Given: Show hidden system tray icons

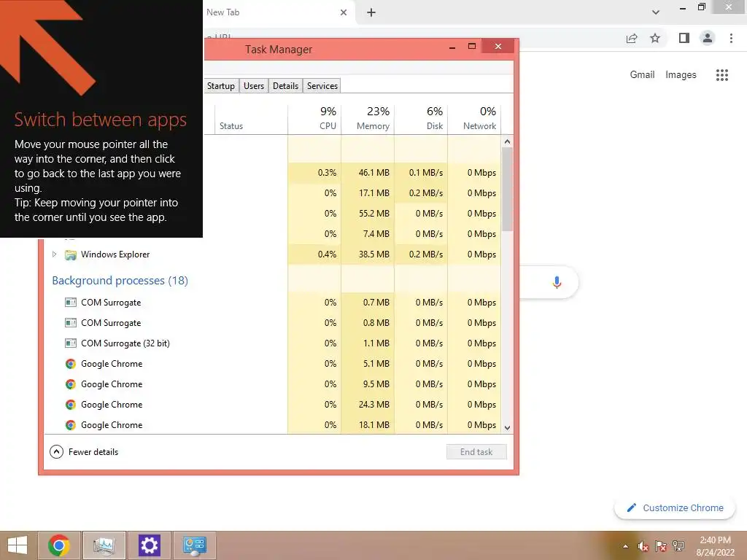Looking at the screenshot, I should point(625,546).
